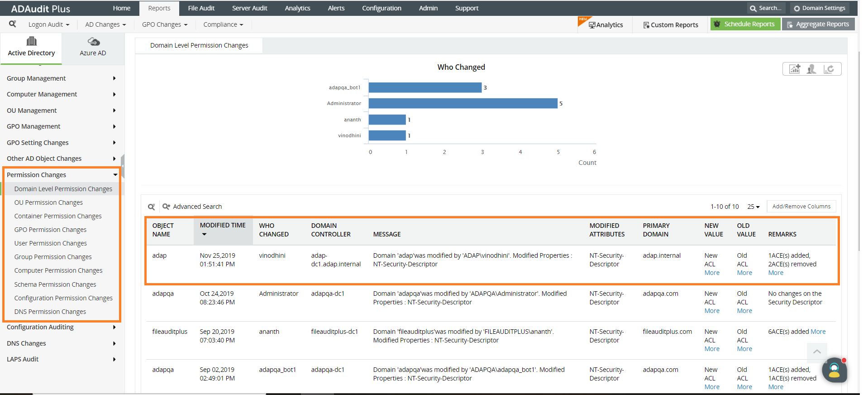This screenshot has width=868, height=395.
Task: Open Group Permission Changes report
Action: pos(53,257)
